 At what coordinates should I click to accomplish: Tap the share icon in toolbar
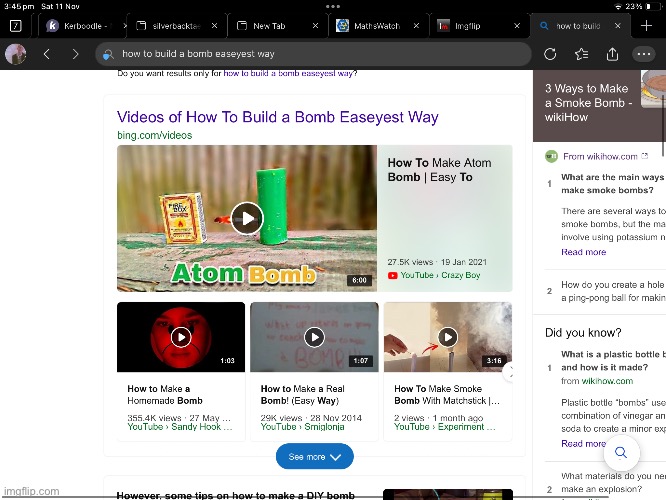click(612, 54)
